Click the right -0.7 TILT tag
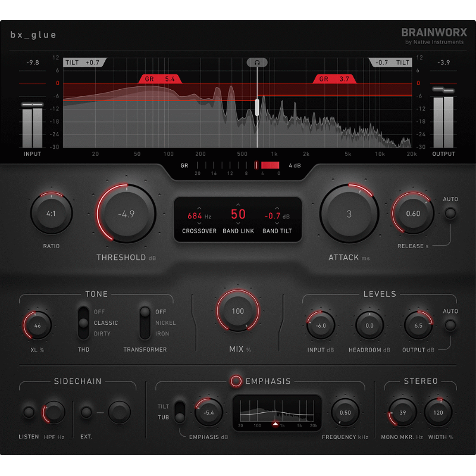Screen dimensions: 476x476 coord(391,62)
